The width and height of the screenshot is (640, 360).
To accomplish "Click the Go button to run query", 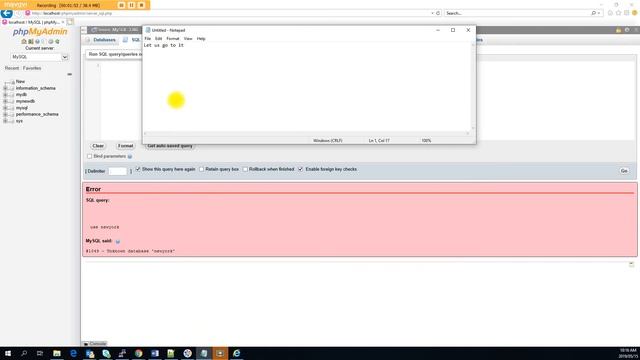I will (x=624, y=171).
